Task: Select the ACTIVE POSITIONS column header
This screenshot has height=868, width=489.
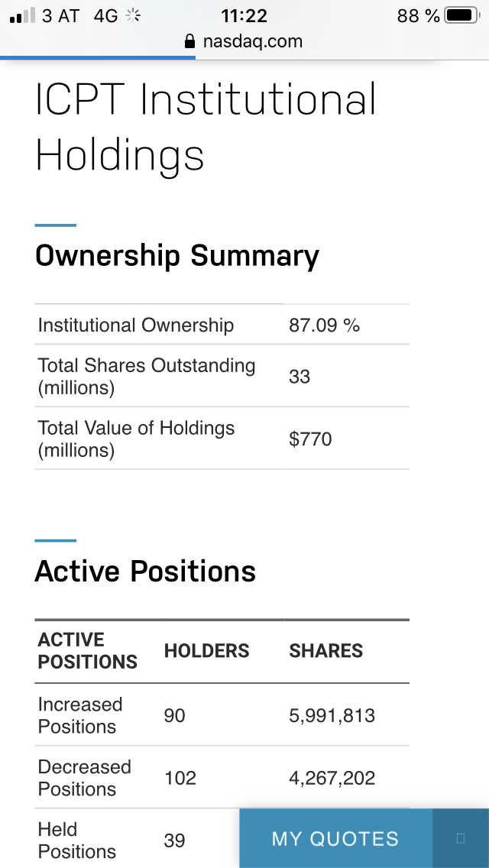Action: click(87, 651)
